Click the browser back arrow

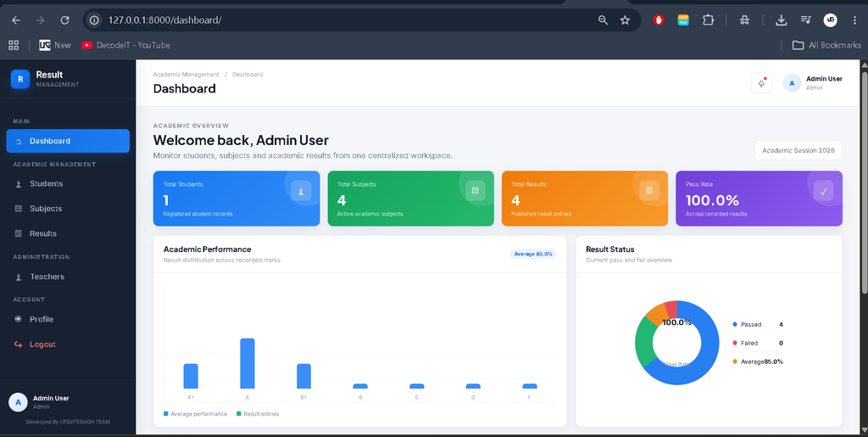tap(15, 20)
